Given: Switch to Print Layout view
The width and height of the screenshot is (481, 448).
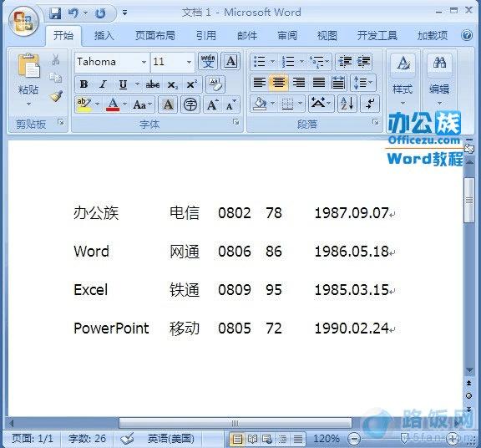Looking at the screenshot, I should coord(237,439).
